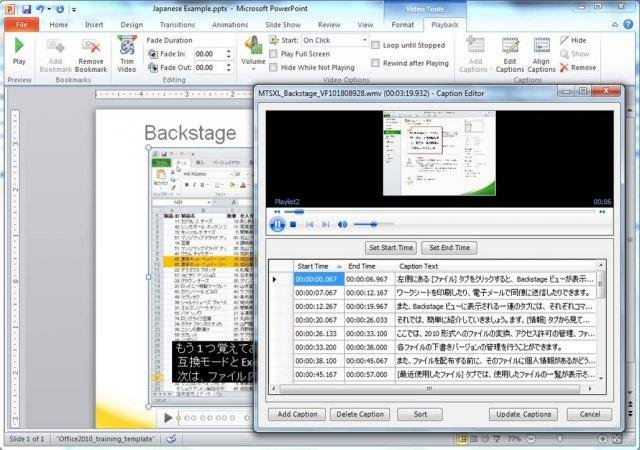Click the video seek bar in Caption Editor
Image resolution: width=640 pixels, height=450 pixels.
click(x=440, y=212)
